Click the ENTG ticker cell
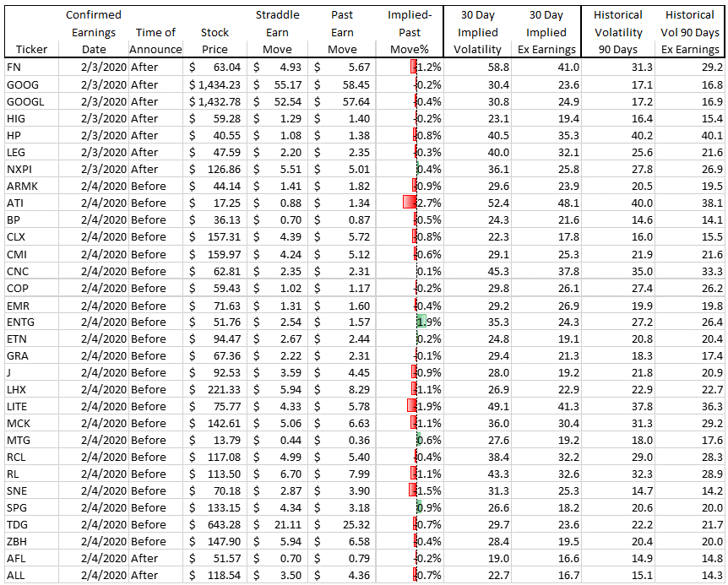 click(x=31, y=322)
